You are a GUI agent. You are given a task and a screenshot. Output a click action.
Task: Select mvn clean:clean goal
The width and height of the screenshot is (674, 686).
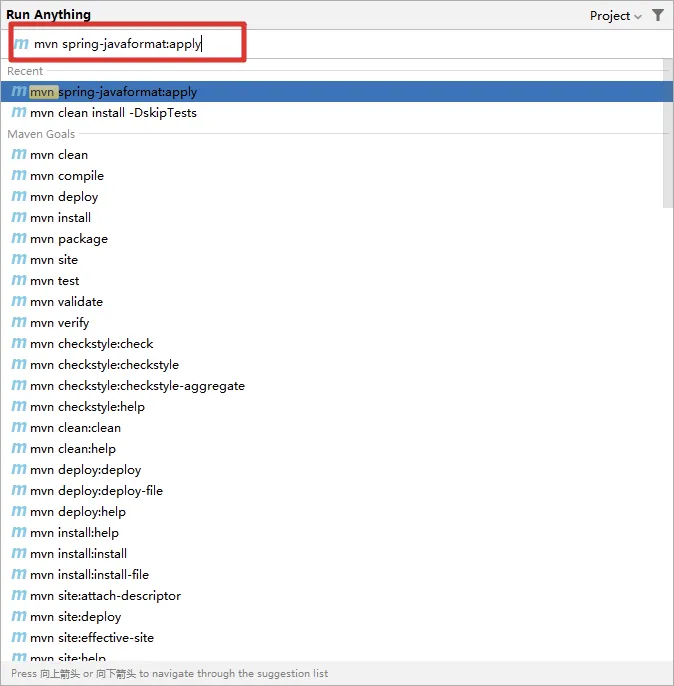(x=332, y=428)
